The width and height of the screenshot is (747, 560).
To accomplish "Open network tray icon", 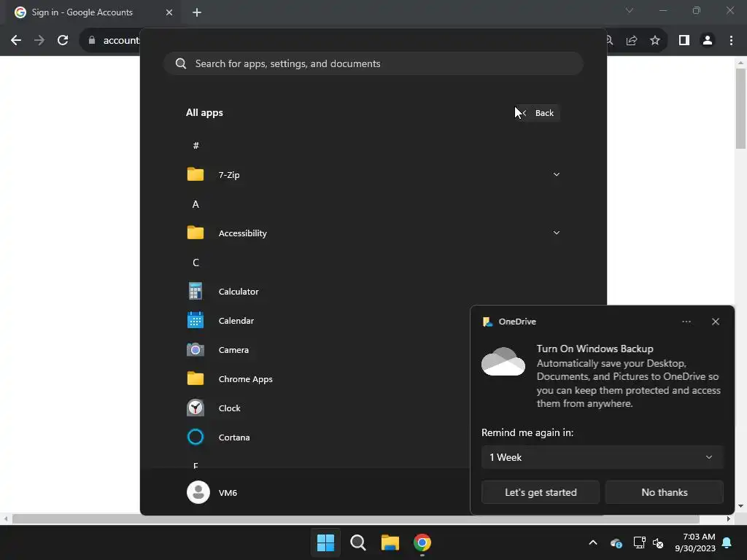I will 639,542.
